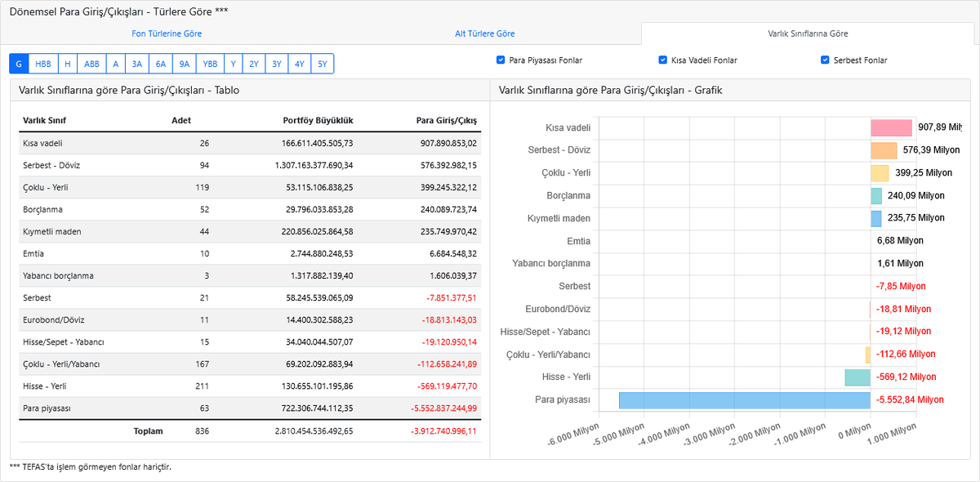The image size is (980, 482).
Task: Choose the HBB period button
Action: coord(43,64)
